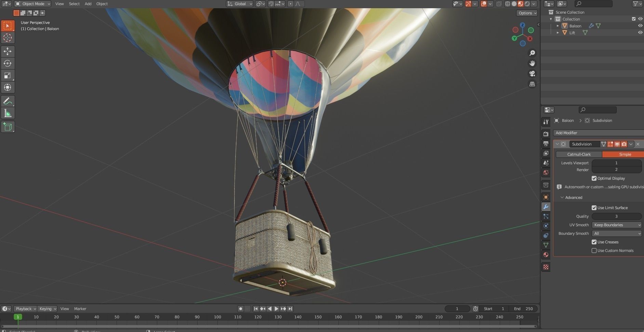
Task: Open the UV Smooth Keep Boundaries dropdown
Action: 617,225
